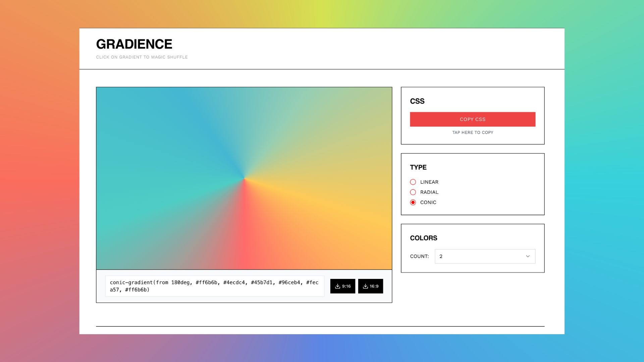Select the RADIAL gradient type

(x=413, y=192)
